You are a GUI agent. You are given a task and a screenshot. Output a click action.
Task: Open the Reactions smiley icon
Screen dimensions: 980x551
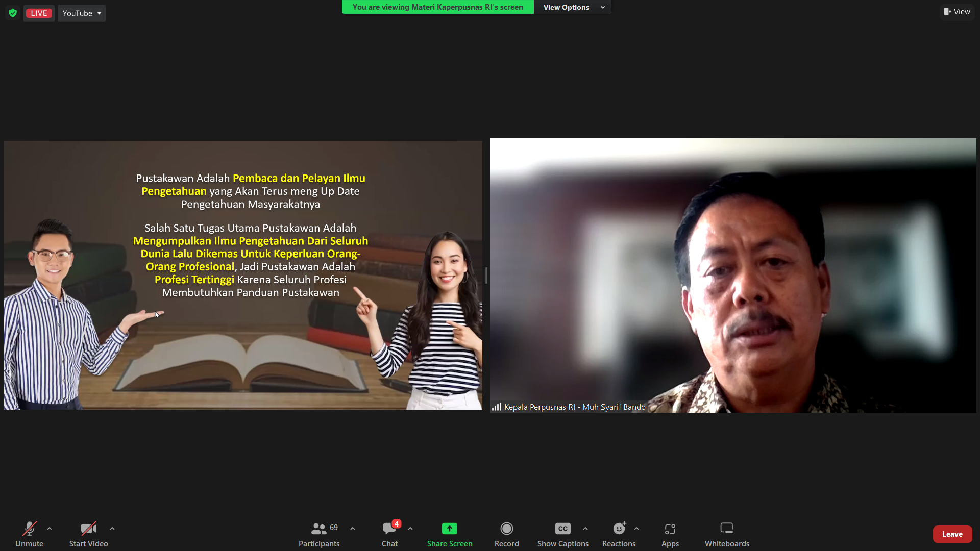click(x=619, y=529)
